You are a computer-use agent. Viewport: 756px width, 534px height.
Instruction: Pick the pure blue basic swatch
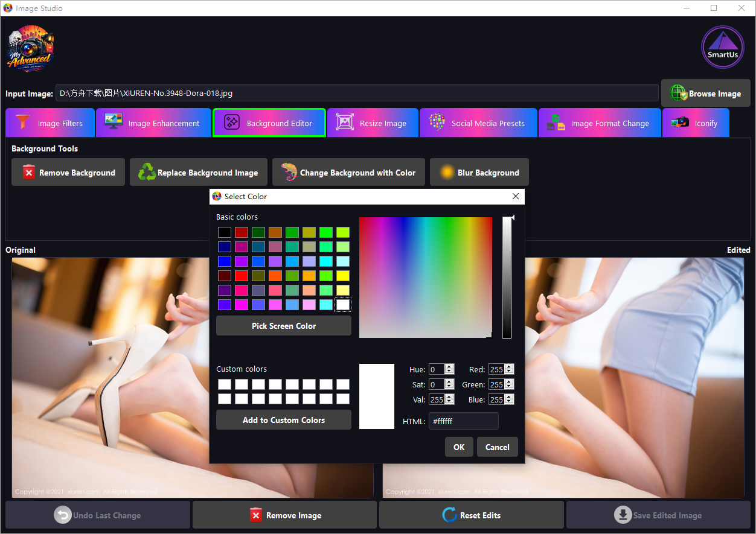point(225,261)
